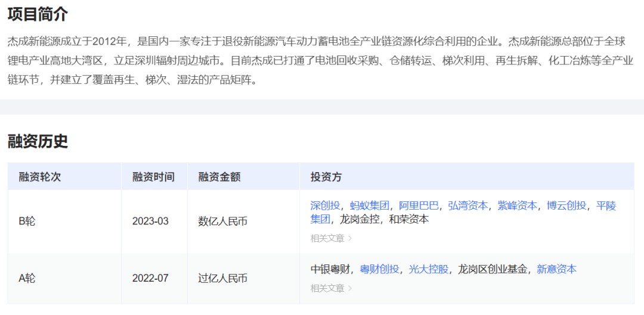644x315 pixels.
Task: Click the 龙岗金控 investor name
Action: pos(360,220)
